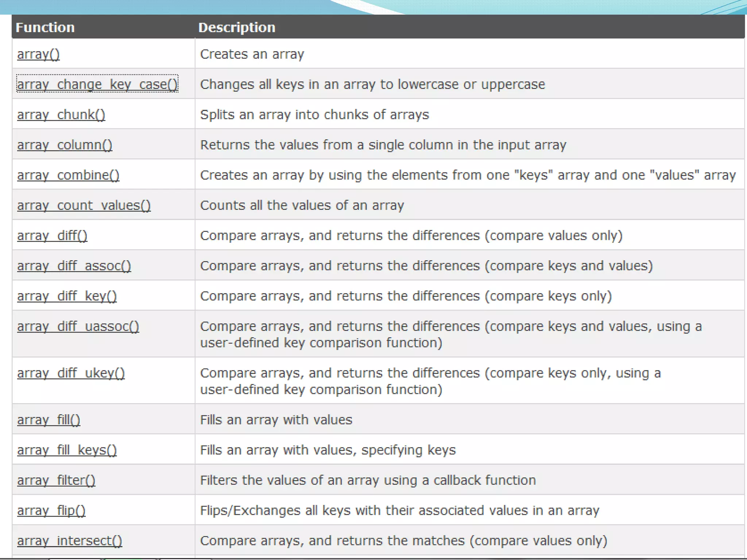Image resolution: width=747 pixels, height=560 pixels.
Task: Open the array_flip() reference link
Action: [x=51, y=511]
